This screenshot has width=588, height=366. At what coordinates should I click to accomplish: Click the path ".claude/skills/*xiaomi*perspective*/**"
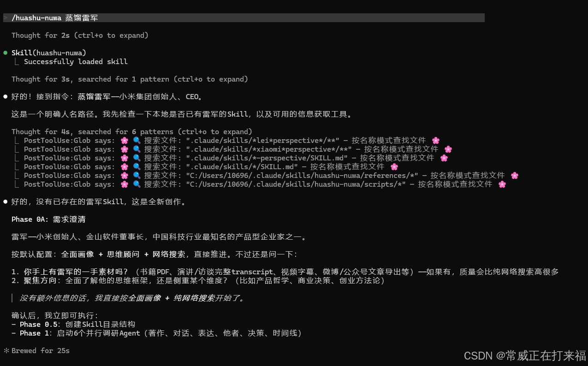point(269,149)
